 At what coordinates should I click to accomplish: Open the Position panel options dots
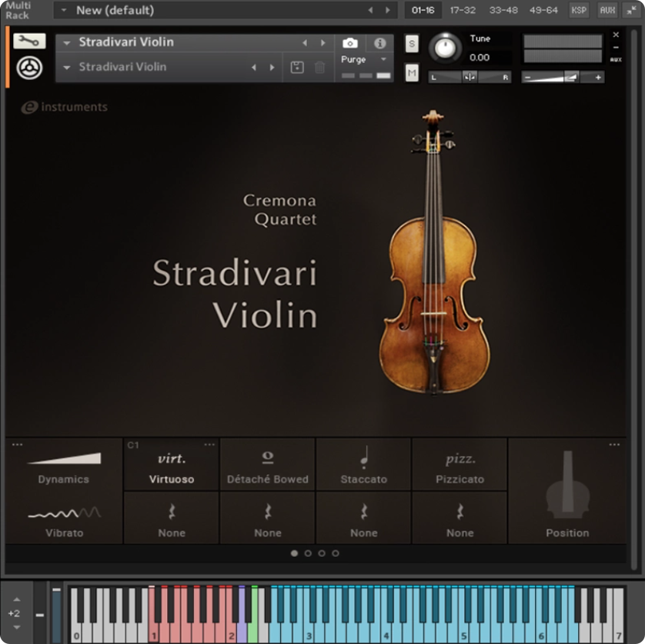(x=614, y=445)
